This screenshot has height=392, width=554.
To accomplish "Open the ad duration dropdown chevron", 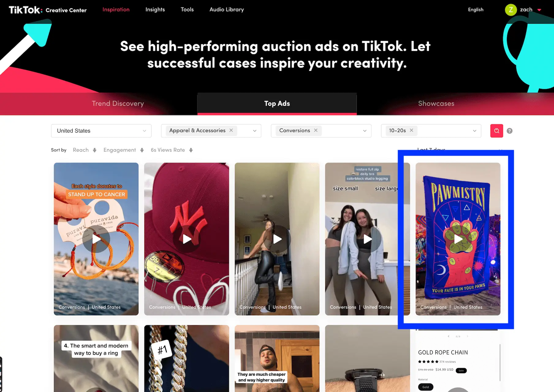I will tap(474, 131).
